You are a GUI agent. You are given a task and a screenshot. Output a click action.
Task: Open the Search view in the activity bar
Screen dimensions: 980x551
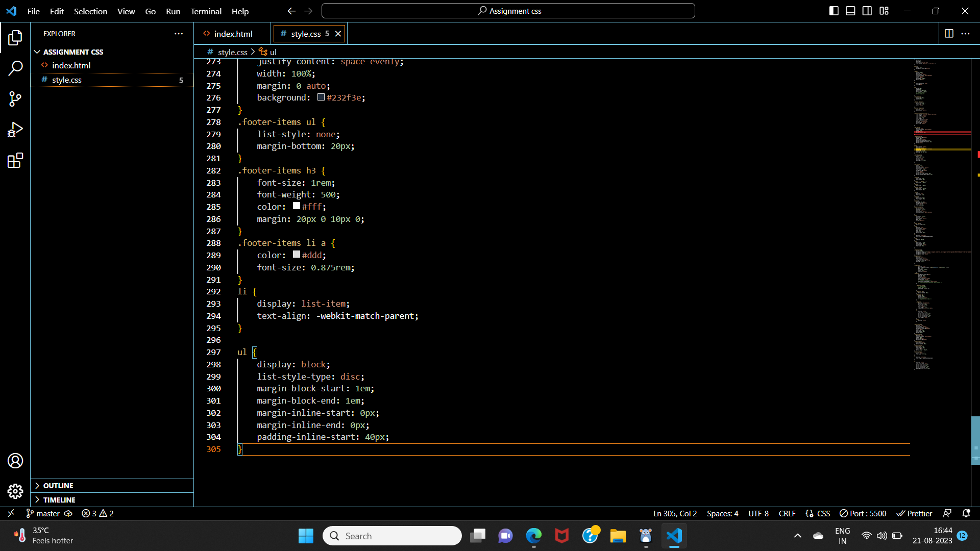15,68
